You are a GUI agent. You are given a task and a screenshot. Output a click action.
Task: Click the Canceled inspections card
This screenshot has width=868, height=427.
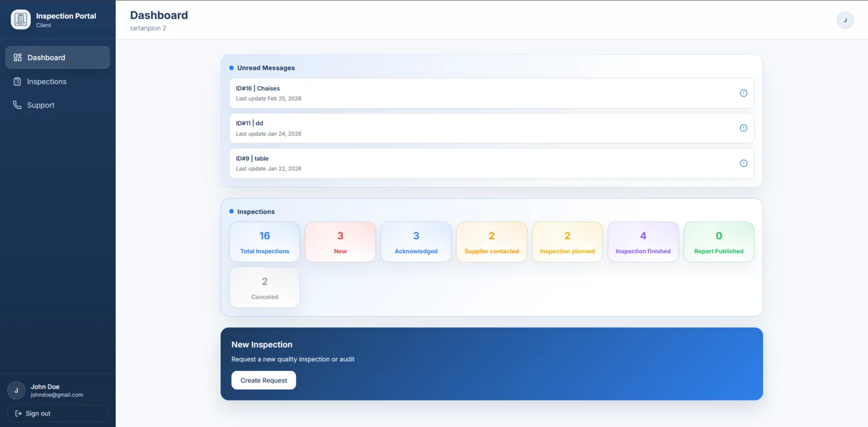265,287
